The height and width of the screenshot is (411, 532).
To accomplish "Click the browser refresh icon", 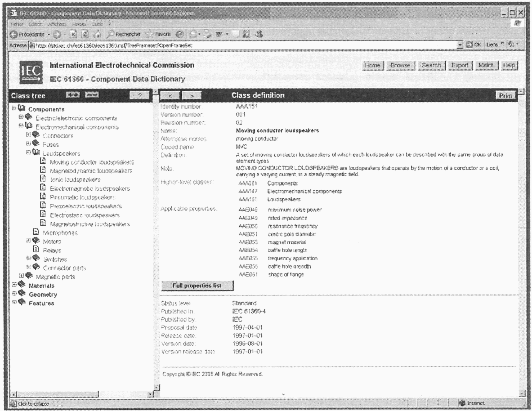I will coord(85,34).
